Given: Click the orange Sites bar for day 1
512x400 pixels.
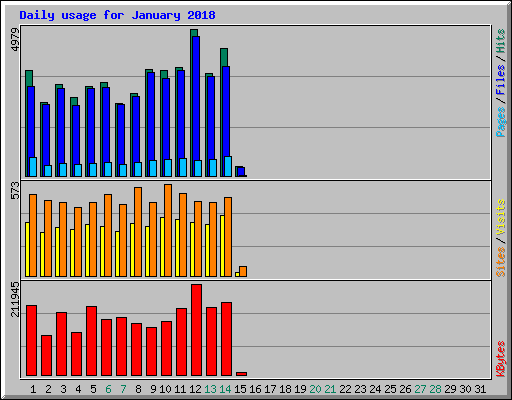Looking at the screenshot, I should [33, 235].
